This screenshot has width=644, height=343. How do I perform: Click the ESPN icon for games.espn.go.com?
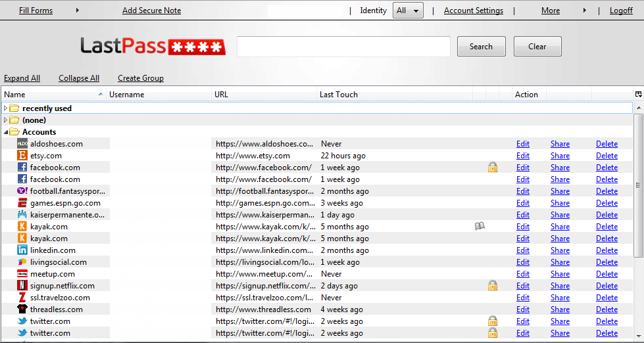point(22,202)
